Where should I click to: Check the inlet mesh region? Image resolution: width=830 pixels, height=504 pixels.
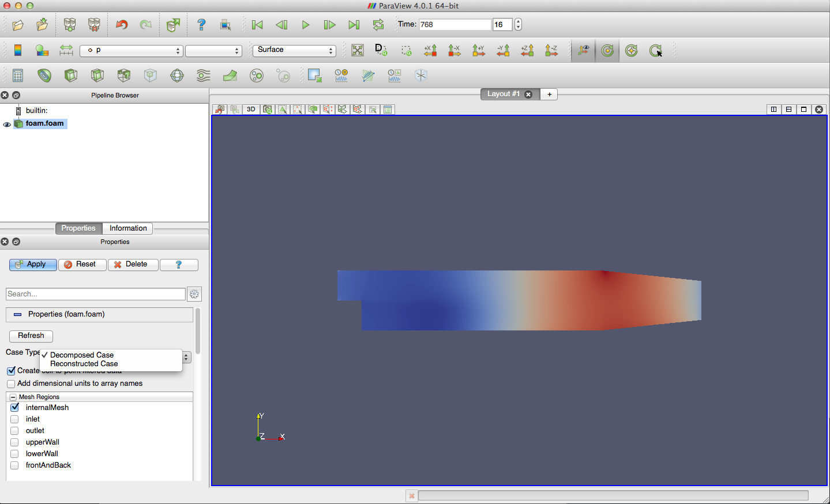15,419
